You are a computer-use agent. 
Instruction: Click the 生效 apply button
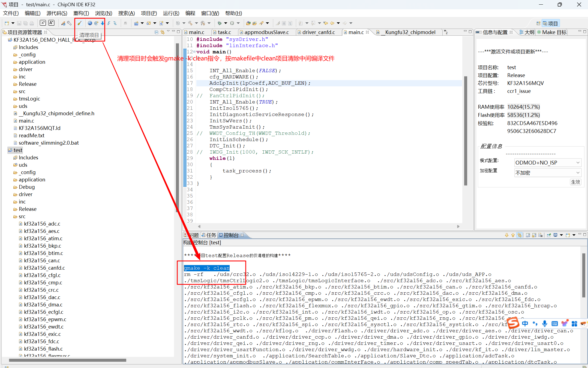[575, 182]
